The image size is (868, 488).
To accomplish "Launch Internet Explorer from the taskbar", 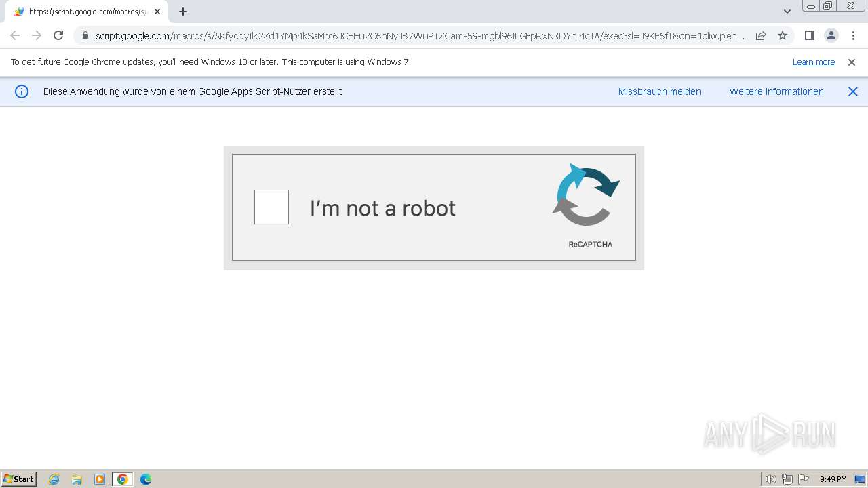I will 54,479.
